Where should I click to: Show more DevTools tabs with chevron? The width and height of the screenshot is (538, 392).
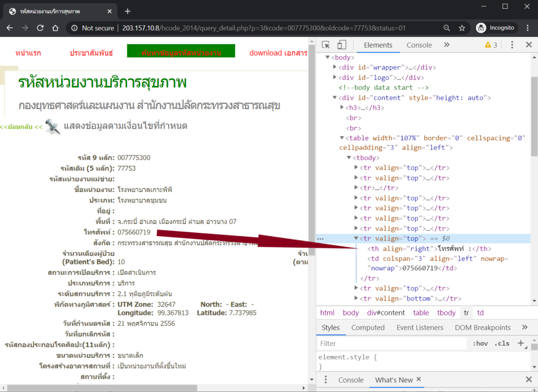[x=447, y=45]
